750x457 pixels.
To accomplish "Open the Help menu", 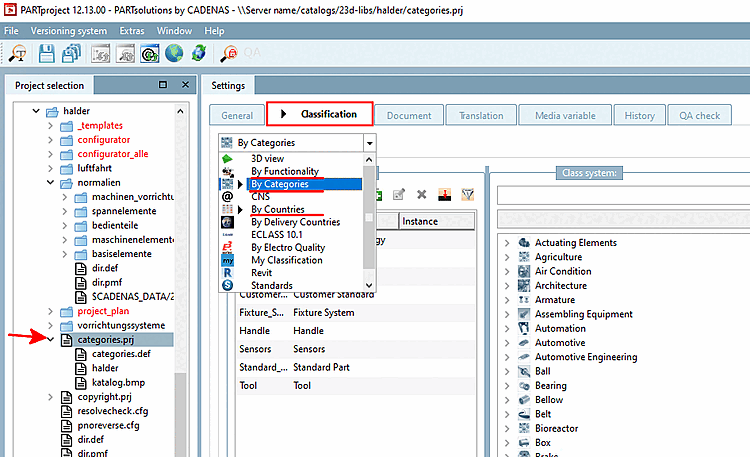I will [214, 31].
